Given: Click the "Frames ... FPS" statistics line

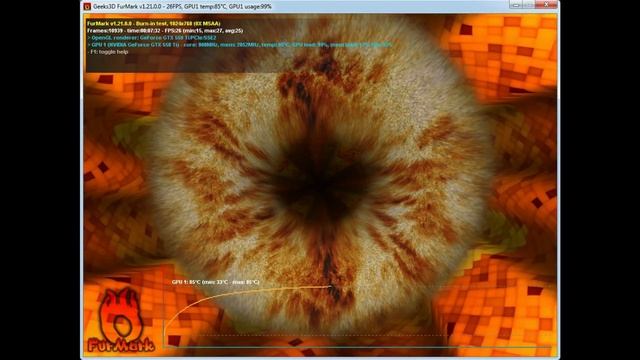Looking at the screenshot, I should point(165,31).
